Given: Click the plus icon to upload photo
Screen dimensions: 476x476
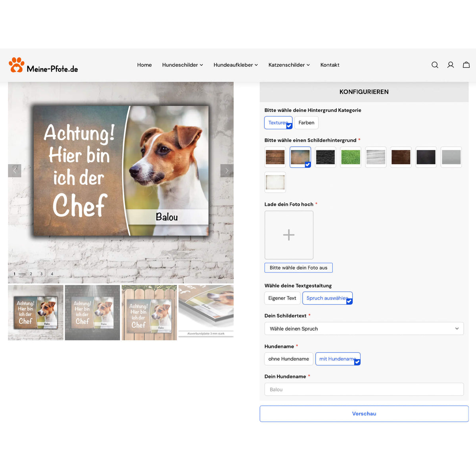Looking at the screenshot, I should click(289, 235).
